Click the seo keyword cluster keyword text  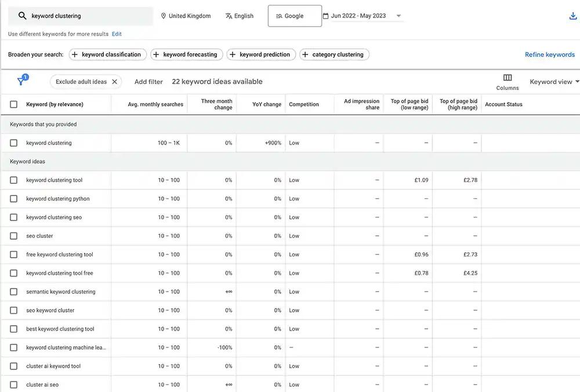point(50,310)
